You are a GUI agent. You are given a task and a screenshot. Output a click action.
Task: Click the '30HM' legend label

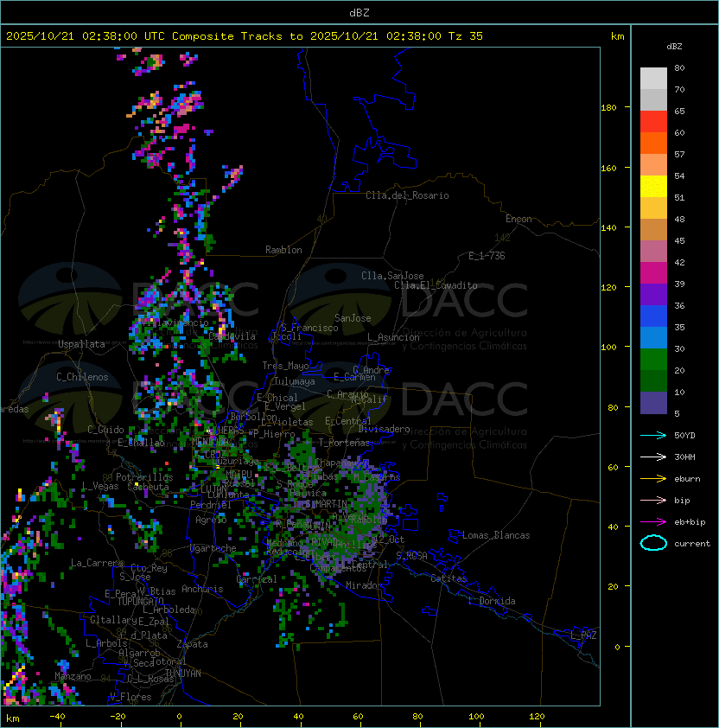(684, 457)
